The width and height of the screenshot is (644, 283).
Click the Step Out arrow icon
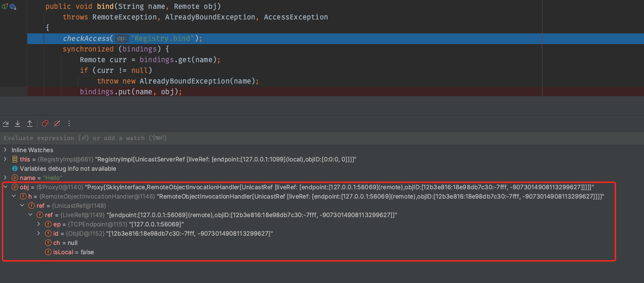tap(30, 123)
